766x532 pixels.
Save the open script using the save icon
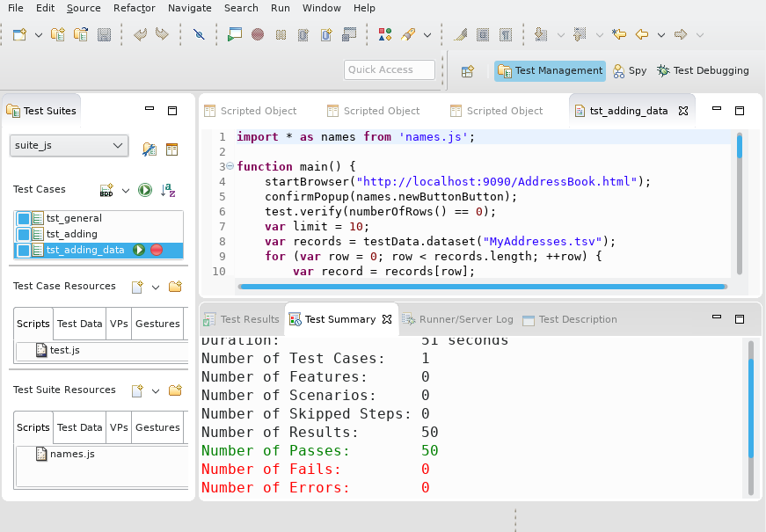click(x=105, y=34)
